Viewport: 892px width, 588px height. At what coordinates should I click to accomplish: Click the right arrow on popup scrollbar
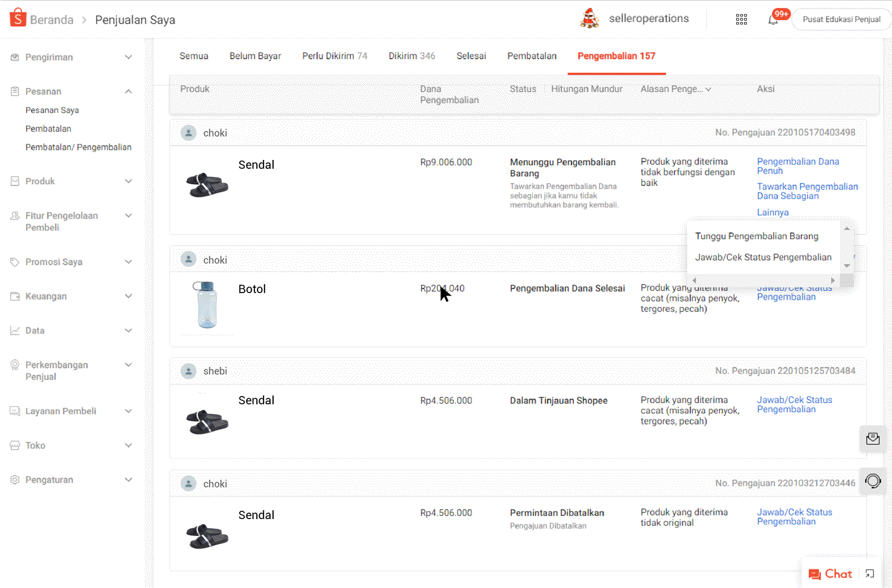[x=833, y=279]
